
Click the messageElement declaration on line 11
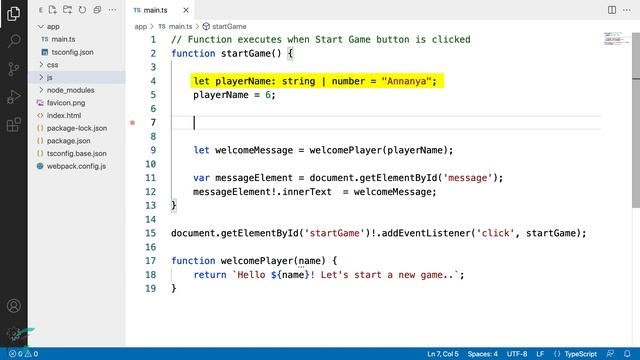tap(348, 178)
